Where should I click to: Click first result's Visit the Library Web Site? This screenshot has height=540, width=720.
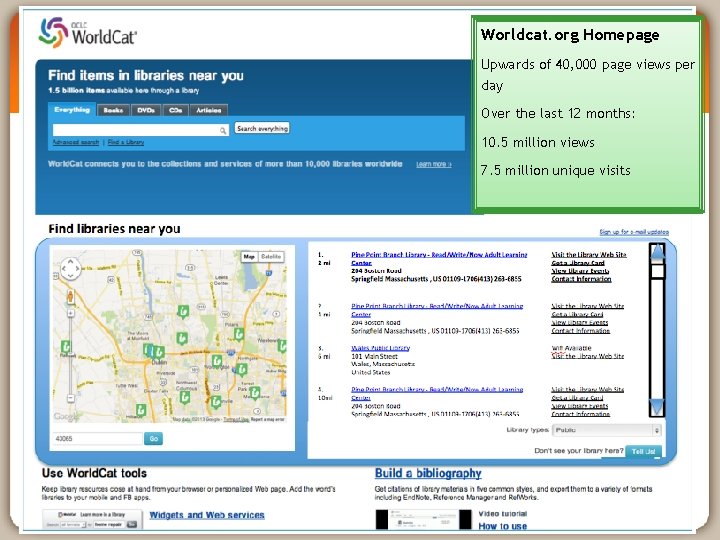(x=589, y=254)
